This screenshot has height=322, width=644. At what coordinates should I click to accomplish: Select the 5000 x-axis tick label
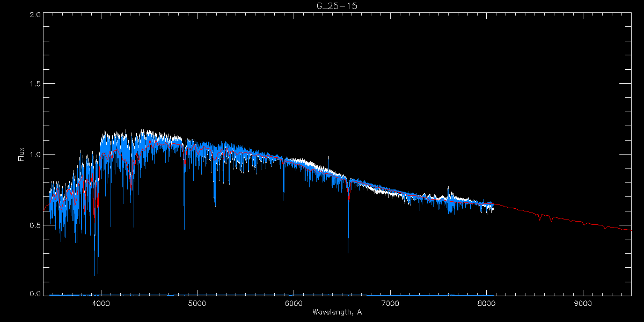[x=197, y=303]
